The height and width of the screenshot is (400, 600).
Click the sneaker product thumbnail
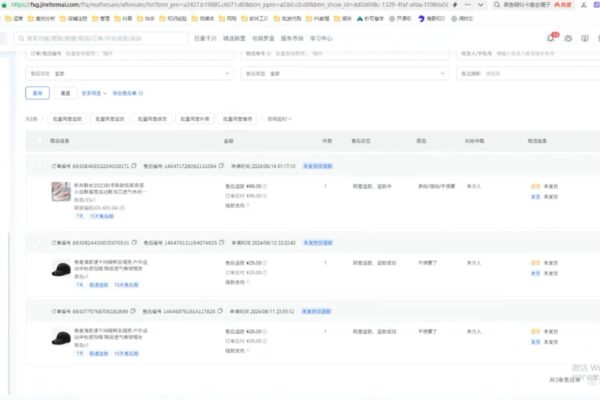pyautogui.click(x=61, y=191)
